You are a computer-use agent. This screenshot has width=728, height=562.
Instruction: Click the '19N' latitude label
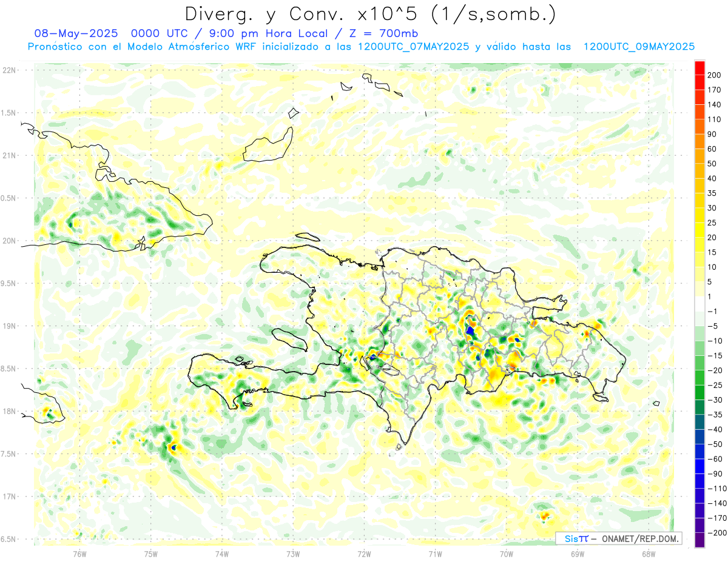click(9, 326)
